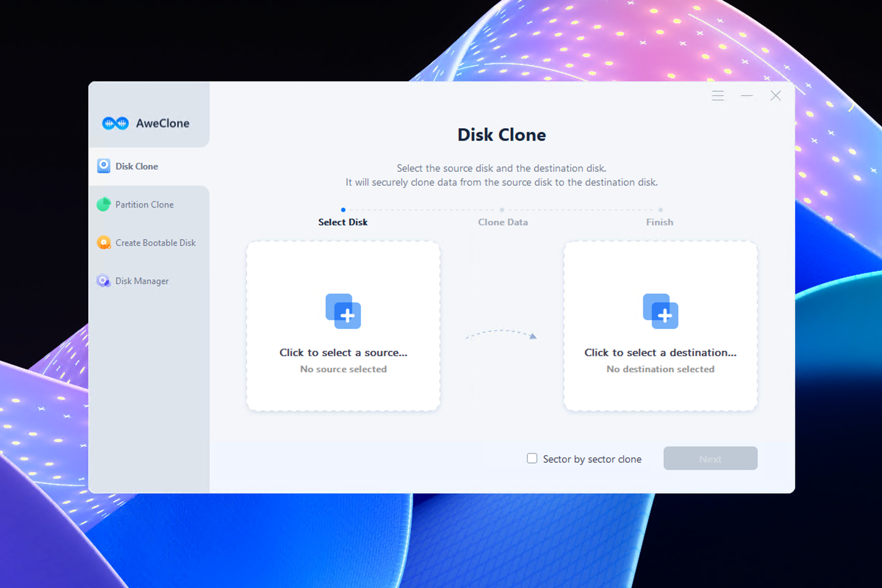The height and width of the screenshot is (588, 882).
Task: Open the Disk Manager section
Action: point(149,281)
